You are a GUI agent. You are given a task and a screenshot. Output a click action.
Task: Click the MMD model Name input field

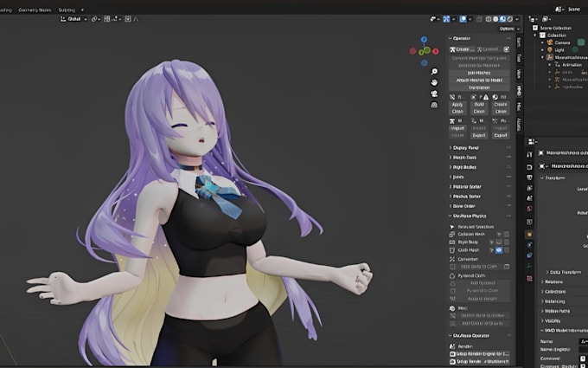tap(584, 341)
